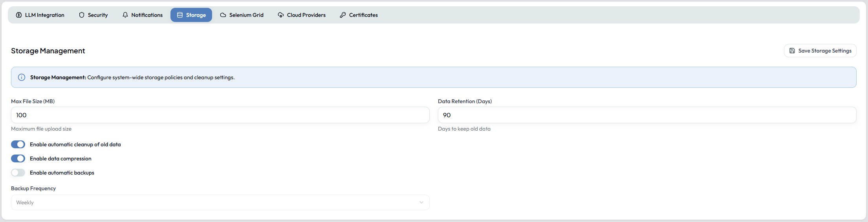Open the Cloud Providers tab
This screenshot has width=868, height=222.
point(302,15)
